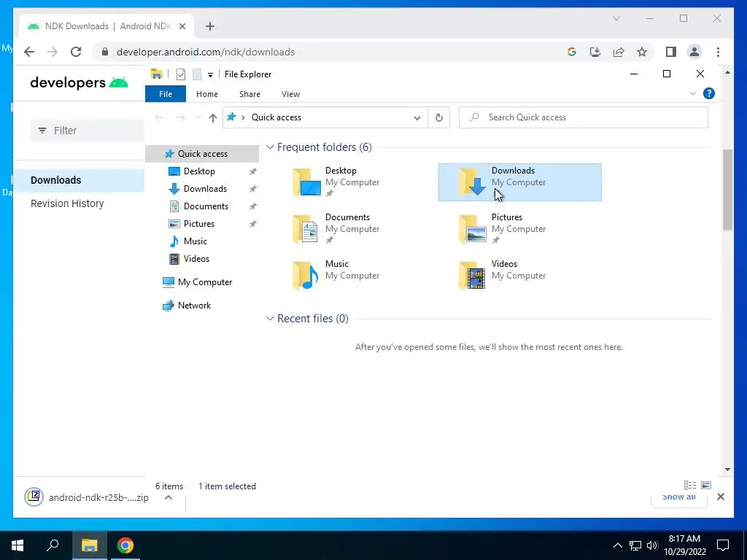Open Revision History link in sidebar
Image resolution: width=747 pixels, height=560 pixels.
click(67, 203)
